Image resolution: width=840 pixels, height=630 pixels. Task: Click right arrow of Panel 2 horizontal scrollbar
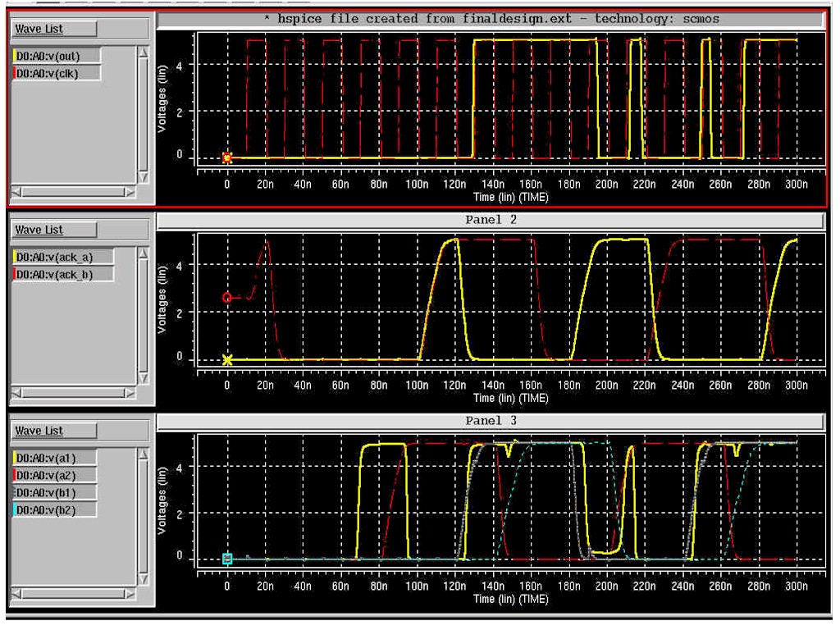(130, 393)
